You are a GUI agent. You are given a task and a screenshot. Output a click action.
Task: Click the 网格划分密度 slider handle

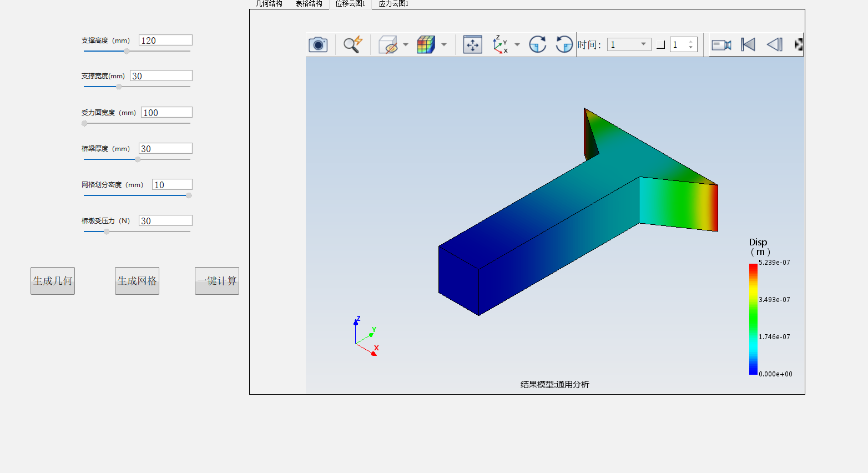coord(189,195)
